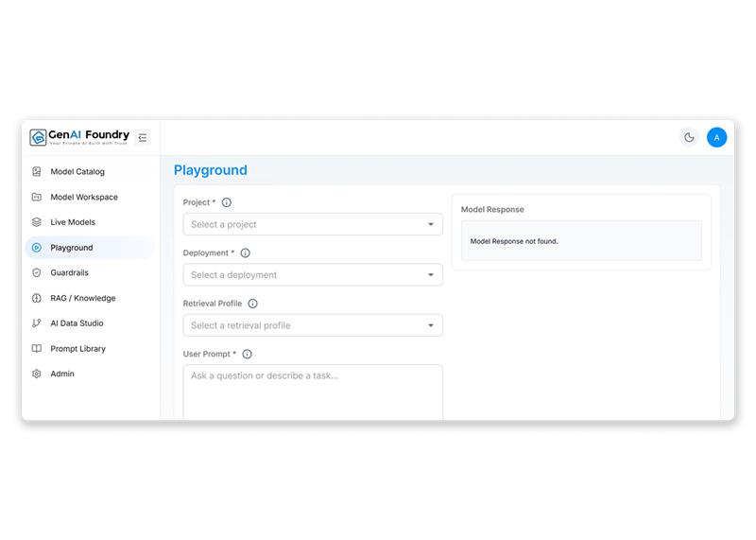Click the Model Catalog sidebar icon
This screenshot has height=540, width=756.
37,172
